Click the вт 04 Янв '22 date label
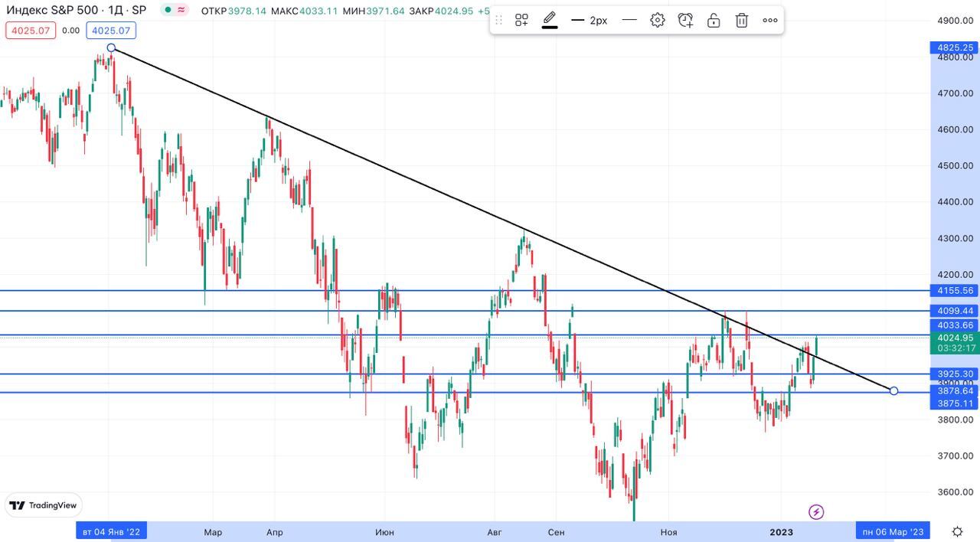980x542 pixels. [x=112, y=532]
